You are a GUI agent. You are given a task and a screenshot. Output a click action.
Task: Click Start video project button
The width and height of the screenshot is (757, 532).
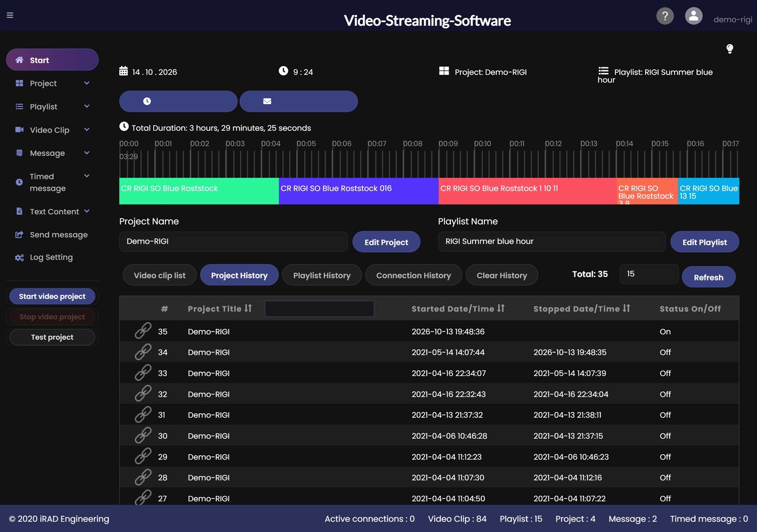53,296
